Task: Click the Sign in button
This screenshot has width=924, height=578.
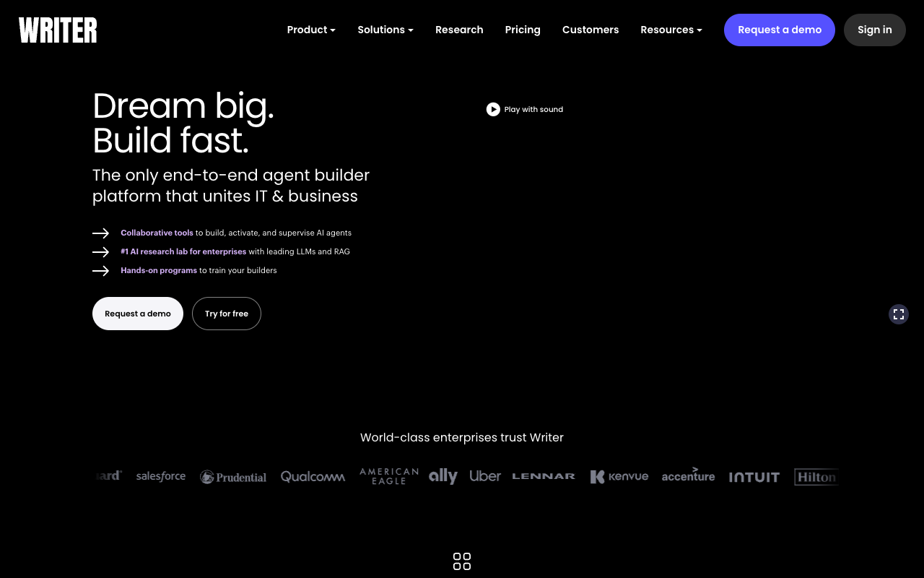Action: click(x=875, y=30)
